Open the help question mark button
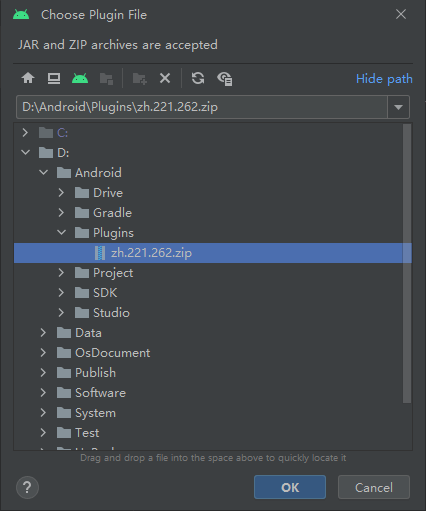The image size is (426, 511). coord(27,488)
